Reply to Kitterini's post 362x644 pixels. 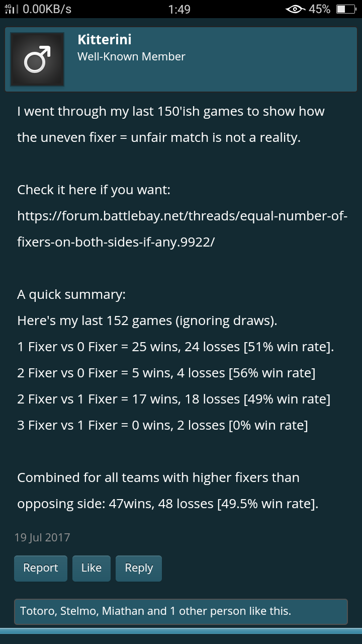[139, 568]
